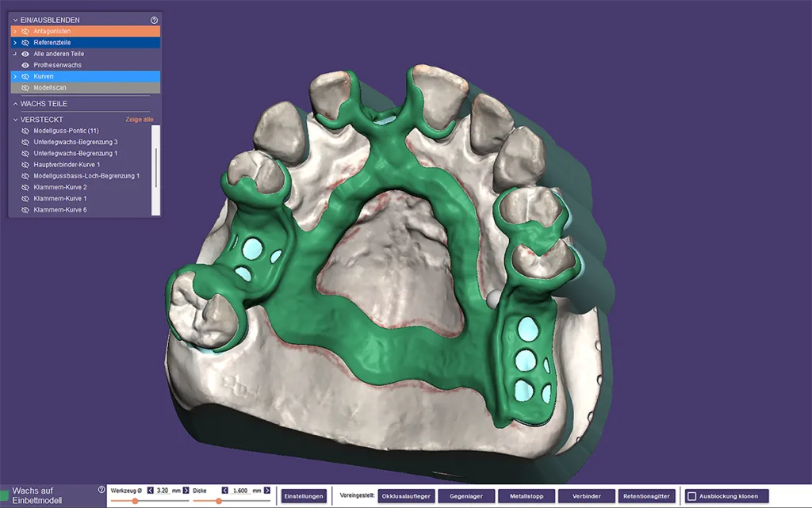The height and width of the screenshot is (508, 812).
Task: Unhide Hauptverbinder-Kurve 1
Action: [25, 165]
